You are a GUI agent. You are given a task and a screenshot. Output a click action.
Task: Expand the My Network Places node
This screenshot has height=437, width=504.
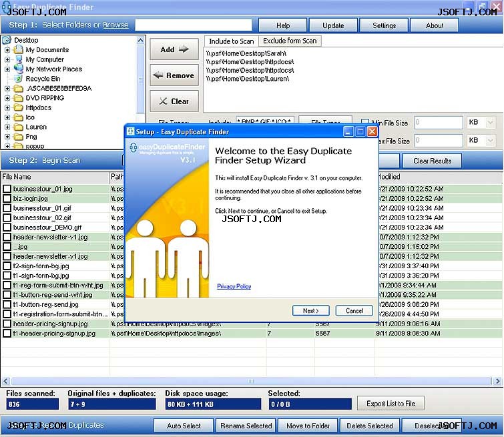(7, 69)
